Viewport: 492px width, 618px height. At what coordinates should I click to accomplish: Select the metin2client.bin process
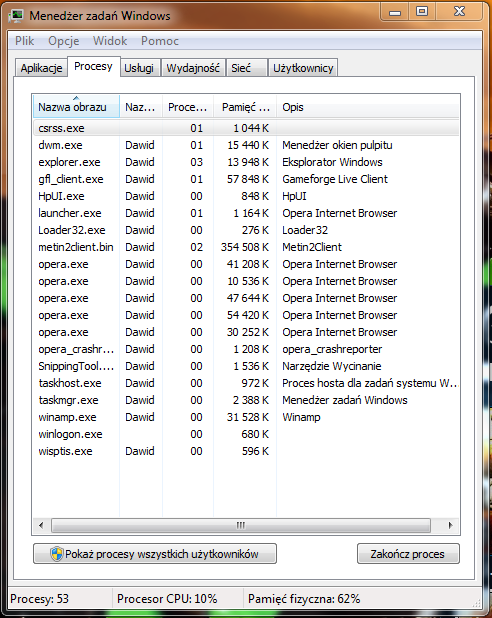(246, 247)
